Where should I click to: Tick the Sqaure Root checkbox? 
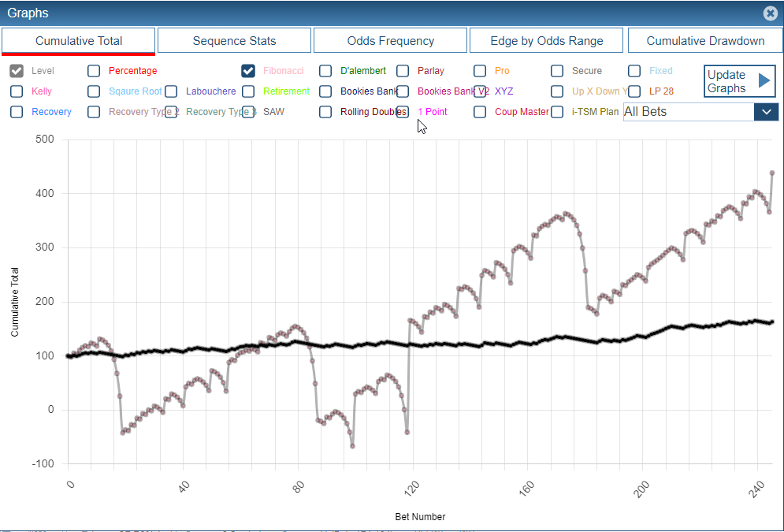click(x=94, y=91)
